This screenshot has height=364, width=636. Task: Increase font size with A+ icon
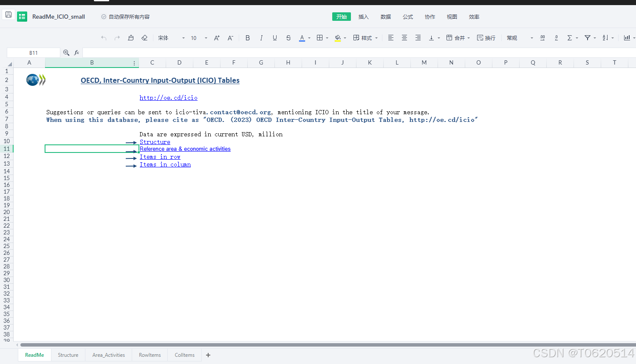pos(217,38)
